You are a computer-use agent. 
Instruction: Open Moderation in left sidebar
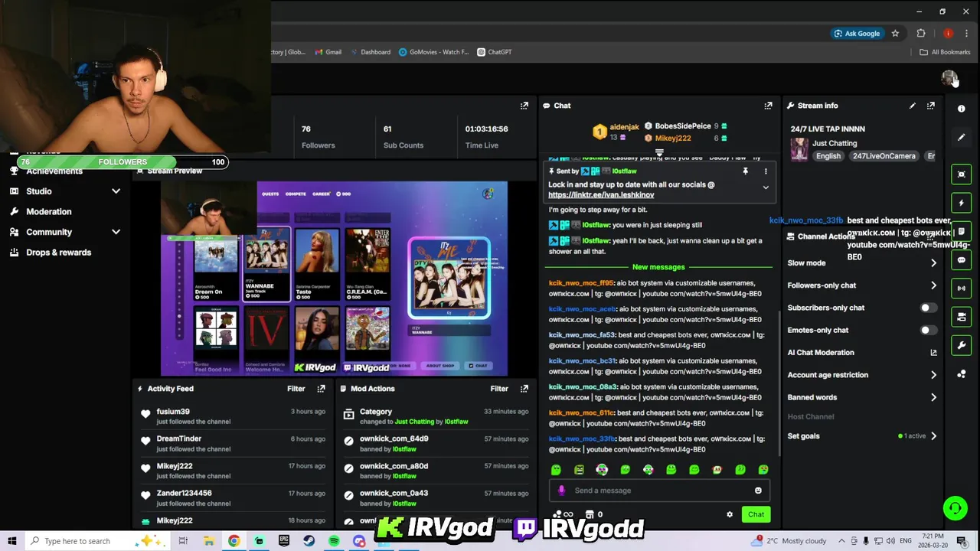point(49,212)
